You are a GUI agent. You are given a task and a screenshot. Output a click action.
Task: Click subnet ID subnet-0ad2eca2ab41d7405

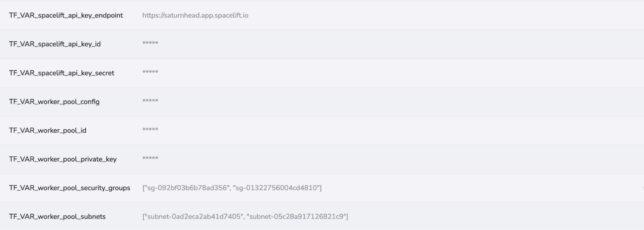coord(194,216)
